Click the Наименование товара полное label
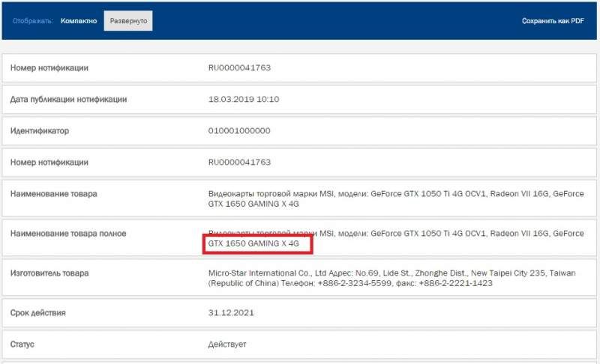 click(x=68, y=234)
